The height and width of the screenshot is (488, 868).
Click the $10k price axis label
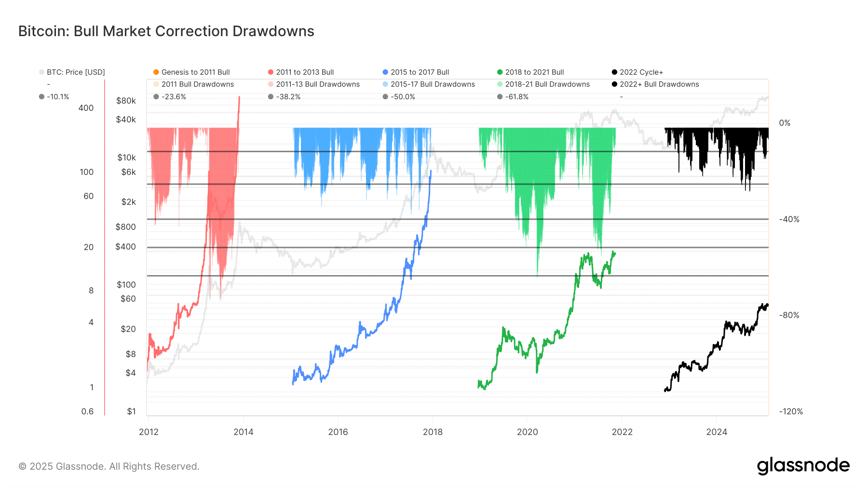127,158
